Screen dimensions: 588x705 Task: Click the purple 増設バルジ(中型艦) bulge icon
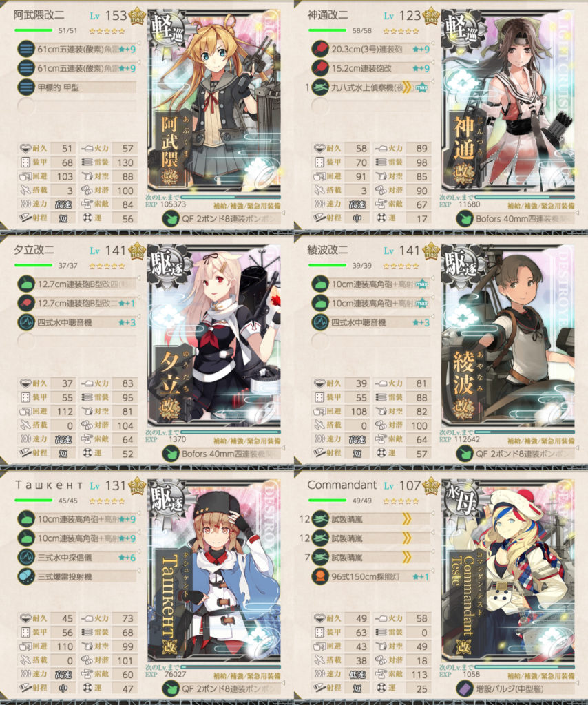[464, 688]
